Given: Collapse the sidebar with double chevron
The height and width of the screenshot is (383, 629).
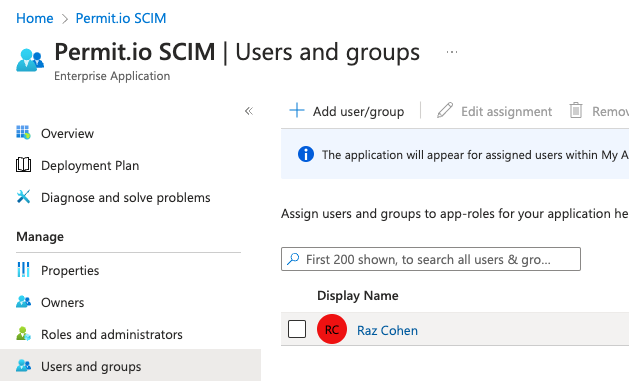Looking at the screenshot, I should click(249, 111).
